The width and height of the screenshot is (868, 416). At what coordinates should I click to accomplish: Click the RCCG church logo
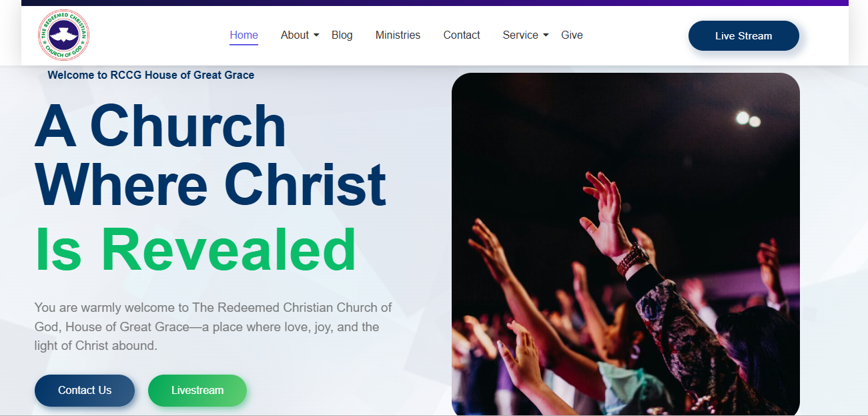click(64, 35)
